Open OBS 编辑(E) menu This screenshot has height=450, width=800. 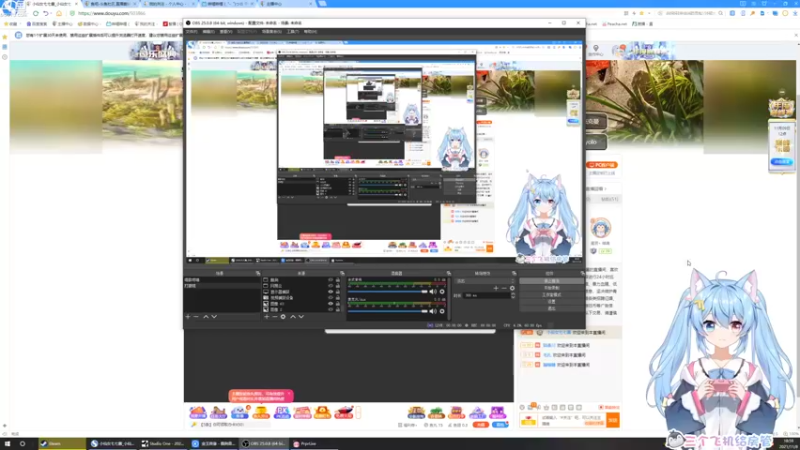208,32
